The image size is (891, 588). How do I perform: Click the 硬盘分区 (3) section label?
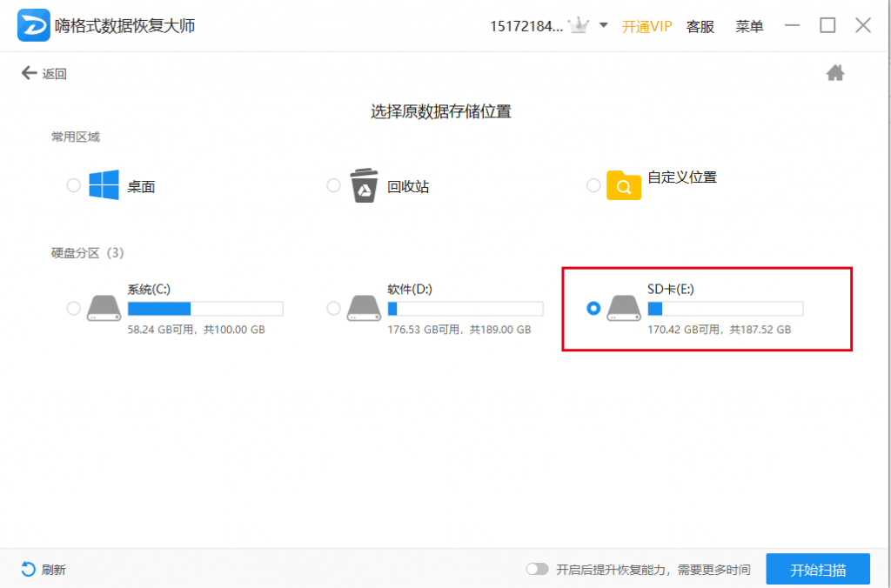[x=88, y=253]
